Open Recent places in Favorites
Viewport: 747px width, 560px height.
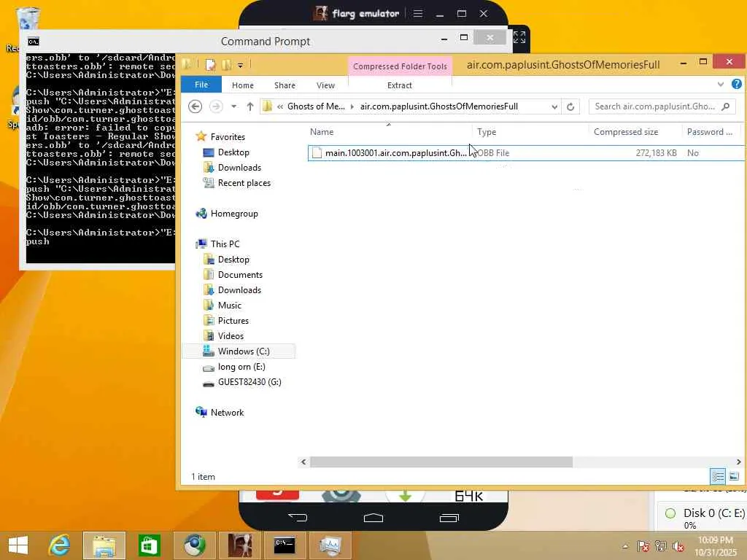[244, 183]
